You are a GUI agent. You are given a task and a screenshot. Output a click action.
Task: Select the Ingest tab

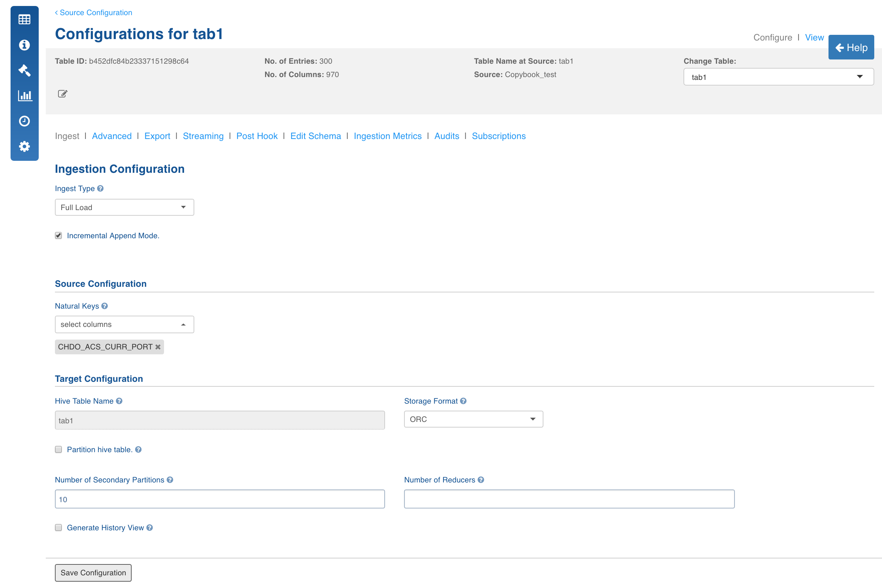click(x=67, y=136)
